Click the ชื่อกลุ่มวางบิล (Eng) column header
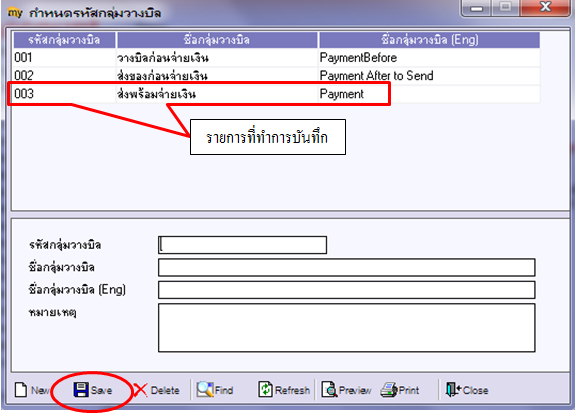 (x=429, y=40)
